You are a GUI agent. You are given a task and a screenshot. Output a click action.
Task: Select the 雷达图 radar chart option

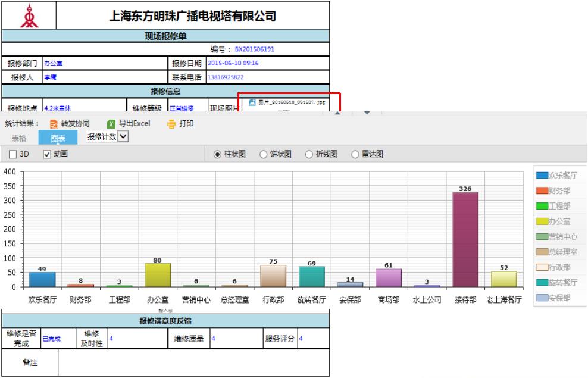[x=355, y=154]
